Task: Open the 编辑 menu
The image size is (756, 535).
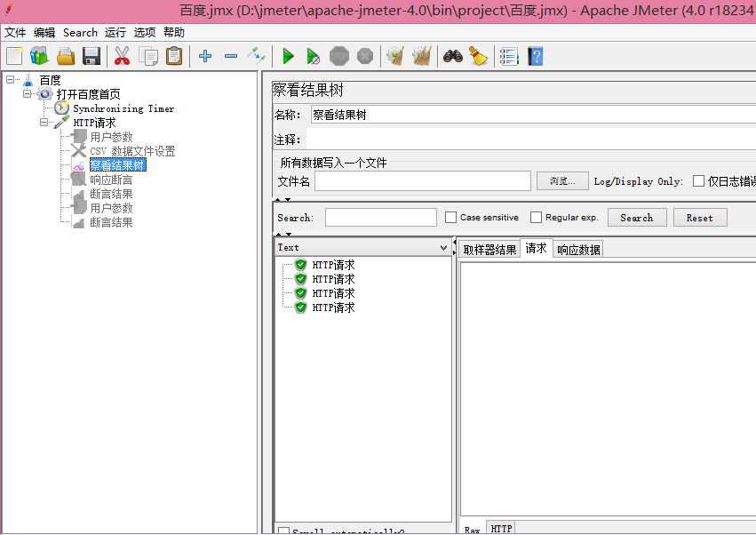Action: click(x=44, y=32)
